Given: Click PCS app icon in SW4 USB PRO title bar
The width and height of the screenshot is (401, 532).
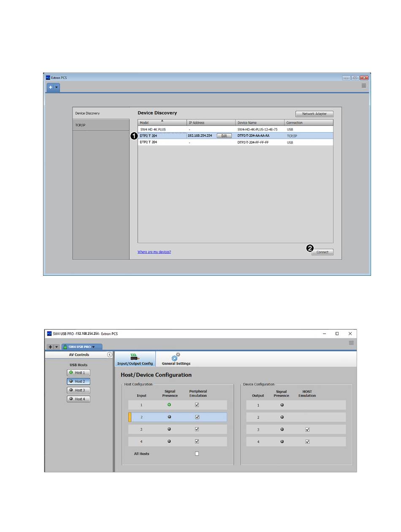Looking at the screenshot, I should coord(49,334).
